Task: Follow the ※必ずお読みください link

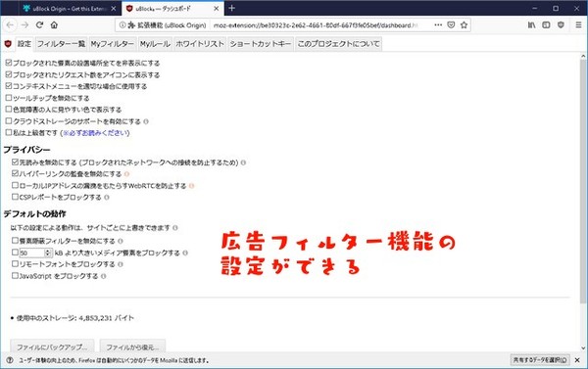Action: pos(95,133)
